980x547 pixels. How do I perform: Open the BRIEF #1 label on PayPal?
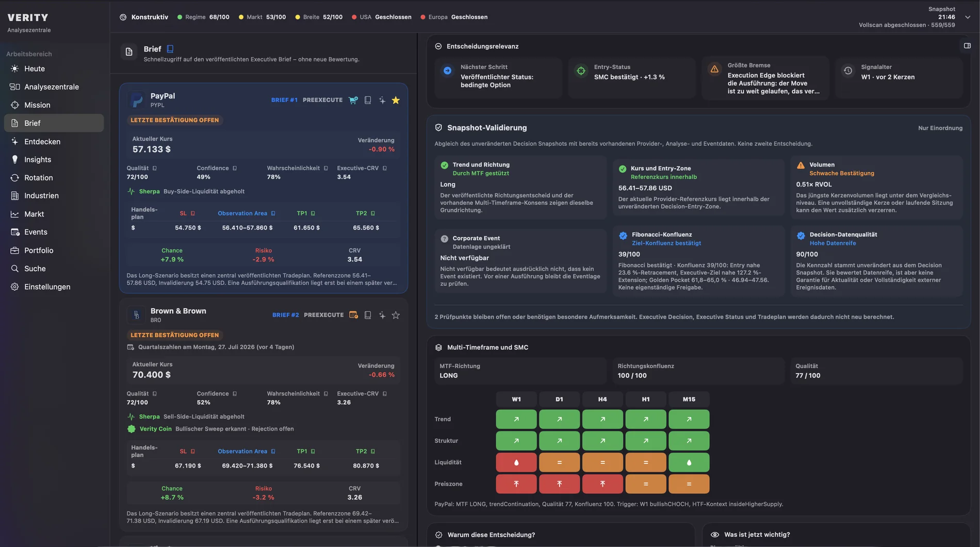(x=284, y=100)
